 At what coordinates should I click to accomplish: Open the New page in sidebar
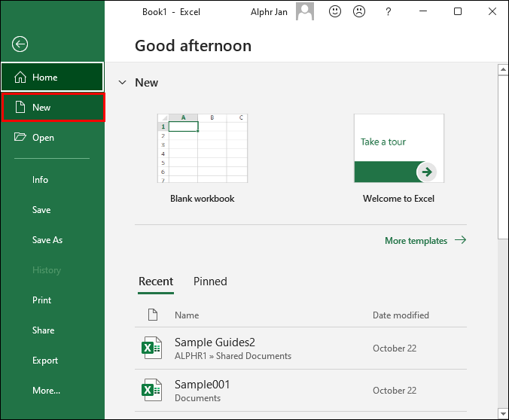click(x=53, y=108)
